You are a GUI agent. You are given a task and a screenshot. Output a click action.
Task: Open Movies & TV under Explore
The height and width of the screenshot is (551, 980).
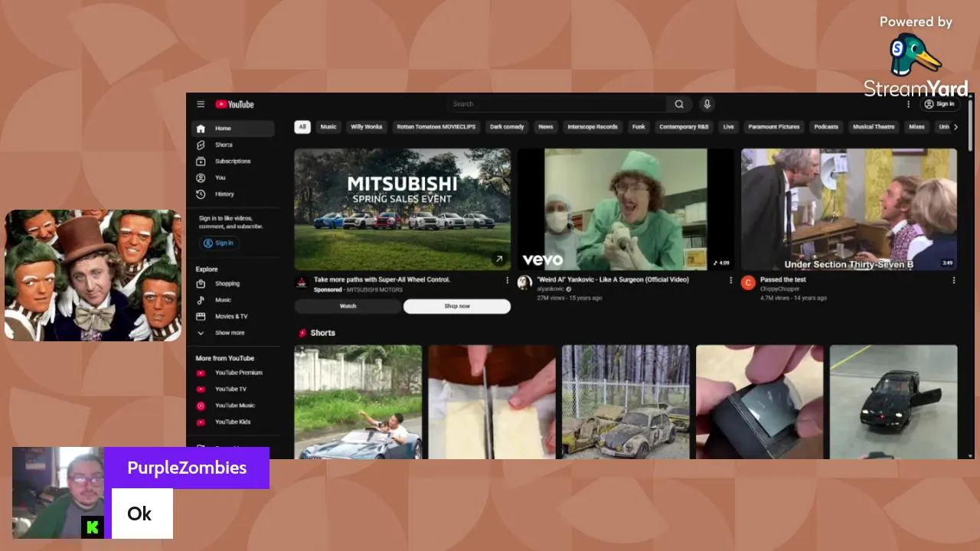click(x=233, y=316)
